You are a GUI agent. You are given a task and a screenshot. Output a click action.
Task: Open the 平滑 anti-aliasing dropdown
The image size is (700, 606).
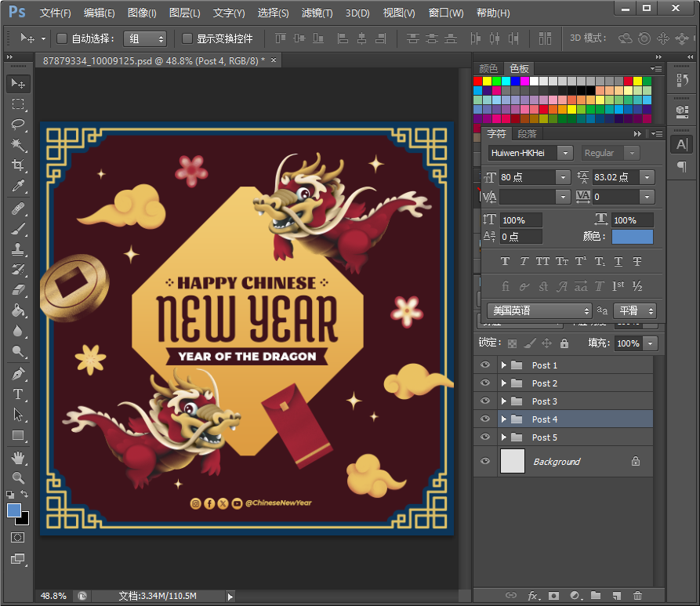(651, 310)
